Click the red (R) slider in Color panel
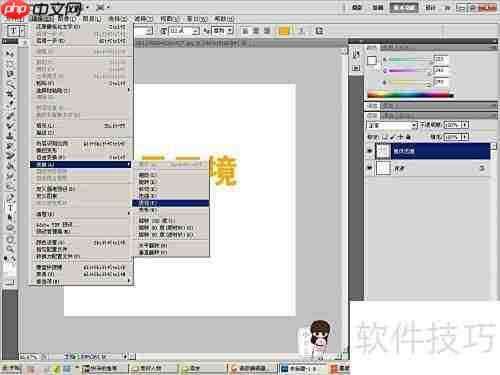This screenshot has height=375, width=500. (x=411, y=60)
